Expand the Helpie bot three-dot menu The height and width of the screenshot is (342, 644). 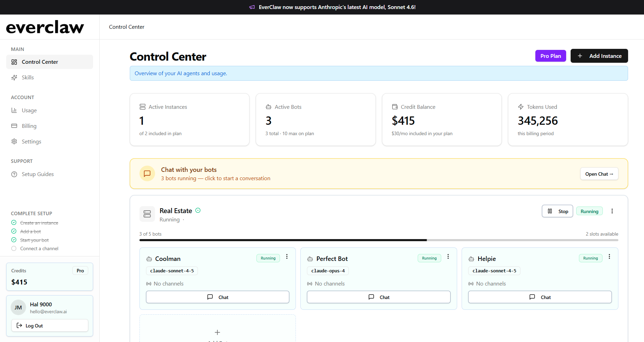[x=609, y=257]
